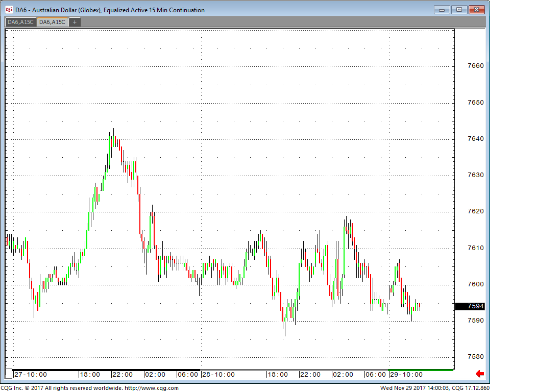Click the current price label 7594
Image resolution: width=536 pixels, height=392 pixels.
coord(470,306)
